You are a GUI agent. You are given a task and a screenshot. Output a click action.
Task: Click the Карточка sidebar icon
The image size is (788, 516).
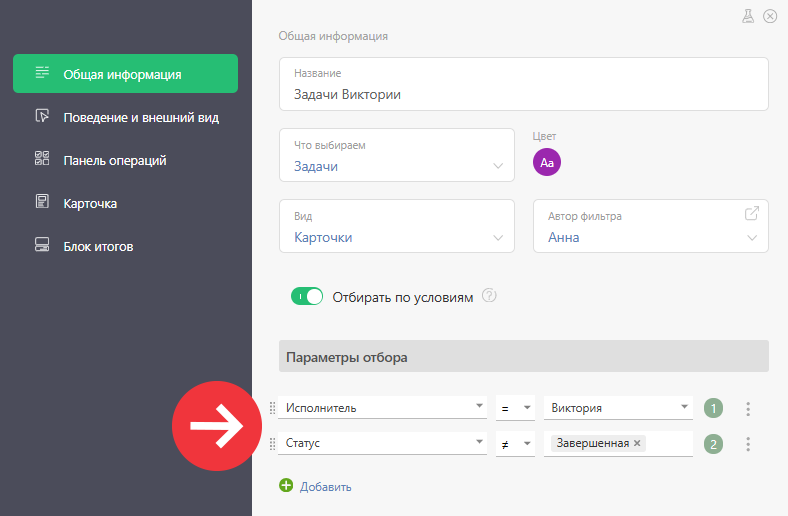pos(42,201)
